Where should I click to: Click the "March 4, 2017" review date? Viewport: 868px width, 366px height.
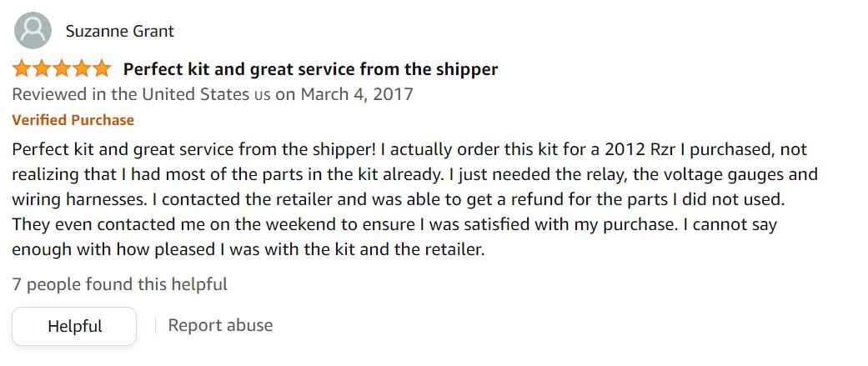click(357, 94)
